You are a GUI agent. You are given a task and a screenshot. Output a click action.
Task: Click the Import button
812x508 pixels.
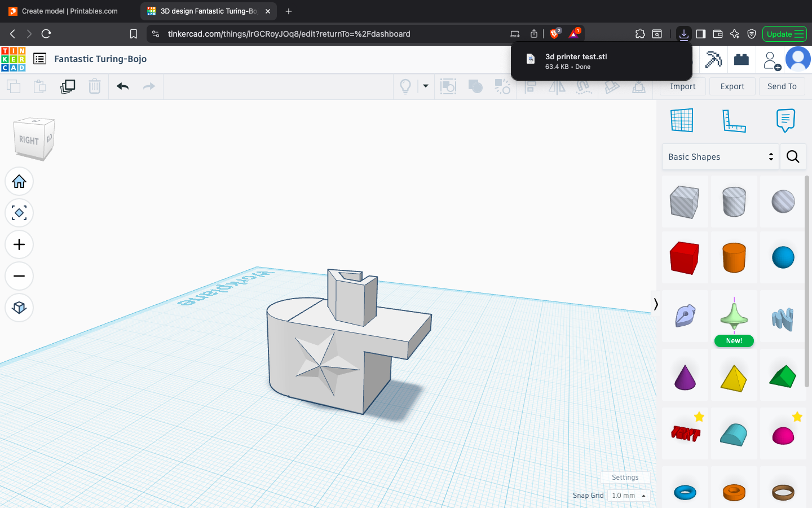click(683, 86)
